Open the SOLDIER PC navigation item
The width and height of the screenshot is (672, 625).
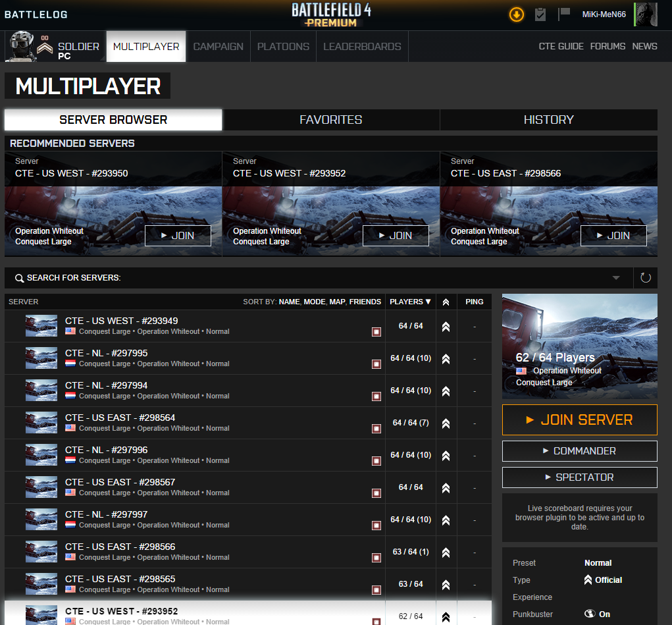pos(78,50)
